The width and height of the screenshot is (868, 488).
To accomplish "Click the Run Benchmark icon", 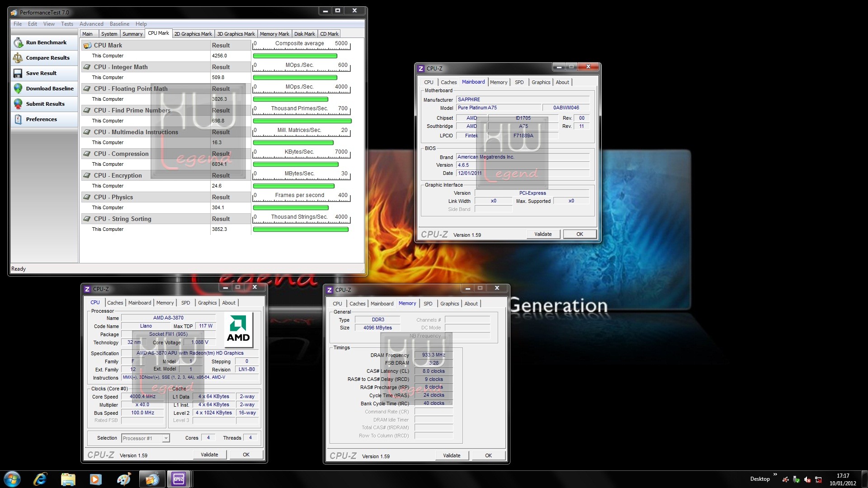I will pos(18,42).
